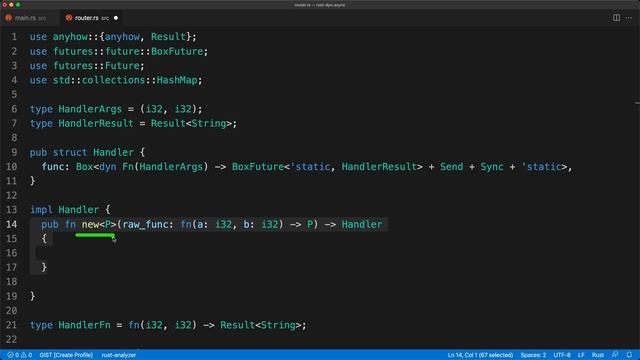Image resolution: width=640 pixels, height=360 pixels.
Task: Click 'Send' trait bound on line 10
Action: point(451,167)
